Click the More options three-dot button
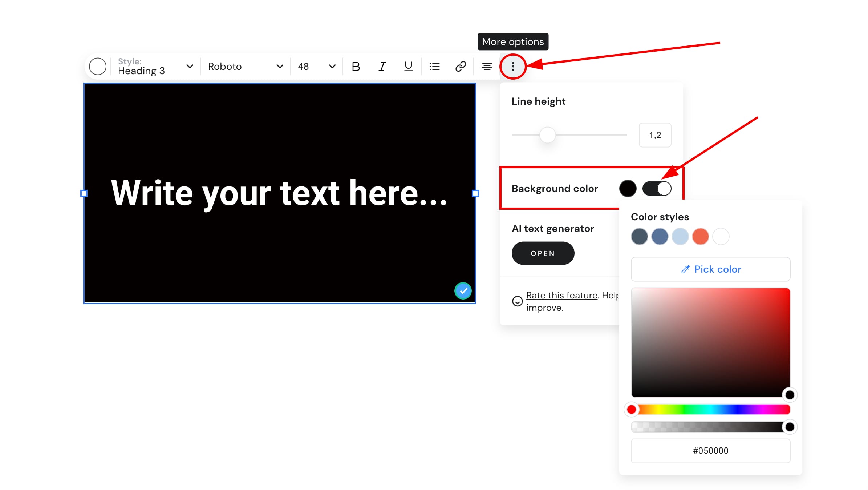This screenshot has height=490, width=868. 513,67
